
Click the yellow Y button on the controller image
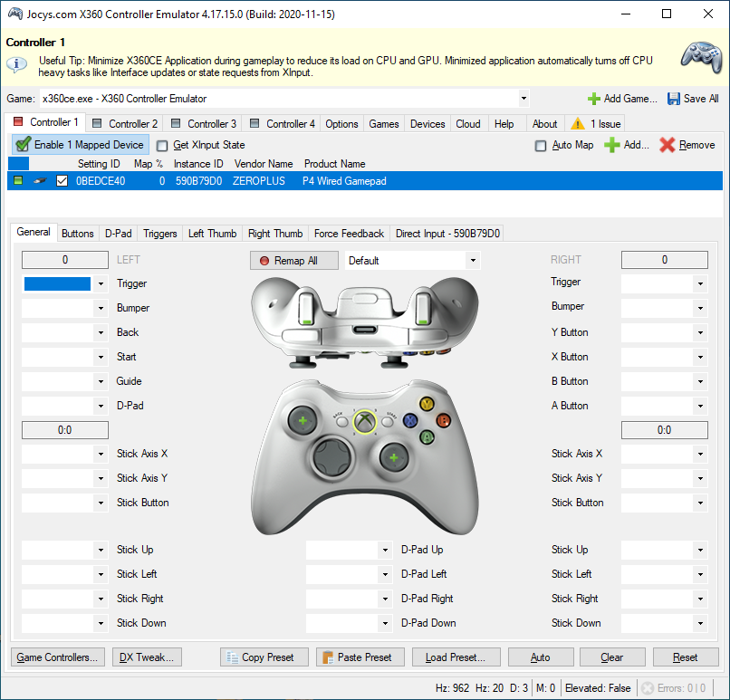pos(427,405)
